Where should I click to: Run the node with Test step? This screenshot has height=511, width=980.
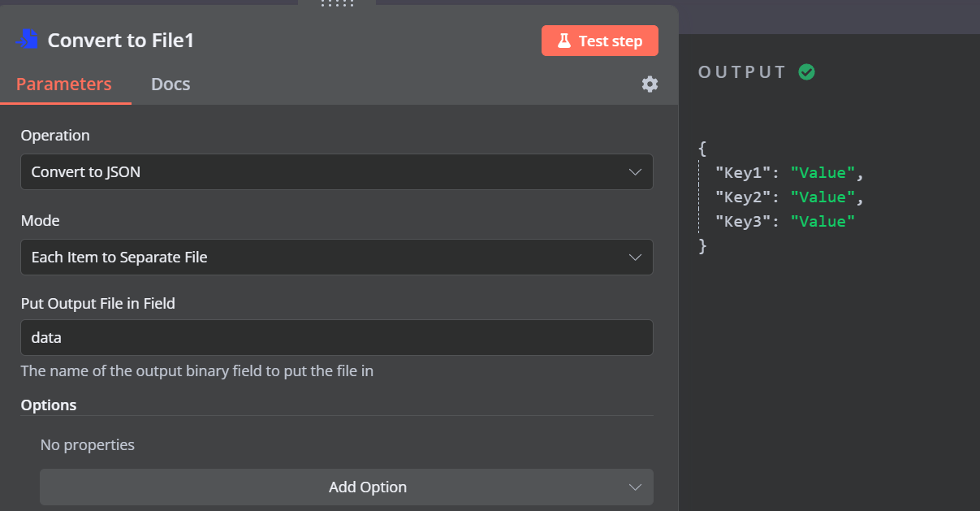pyautogui.click(x=600, y=40)
